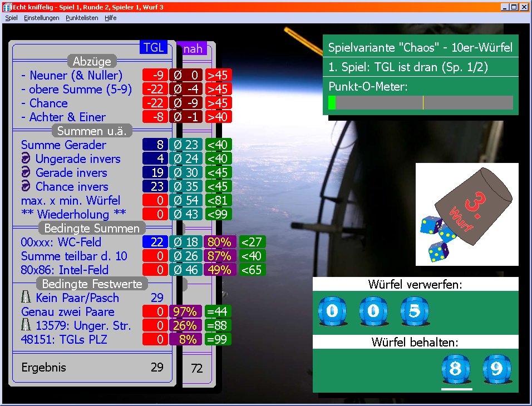The image size is (532, 406).
Task: Score 19 in Gerade invers row
Action: click(x=155, y=172)
